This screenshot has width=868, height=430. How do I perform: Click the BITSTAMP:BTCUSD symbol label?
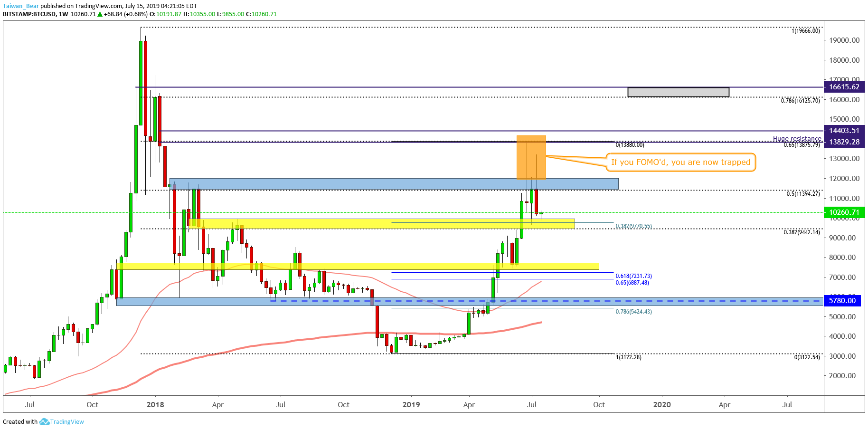point(29,14)
